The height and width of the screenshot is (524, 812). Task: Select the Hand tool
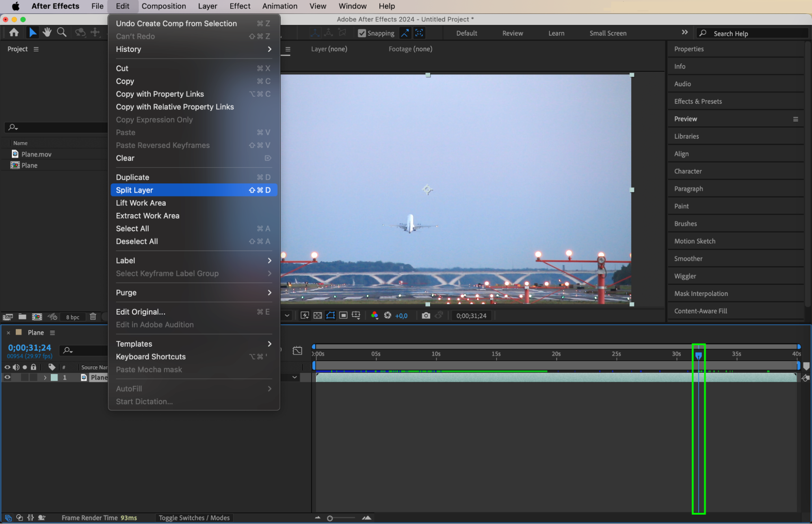[47, 32]
